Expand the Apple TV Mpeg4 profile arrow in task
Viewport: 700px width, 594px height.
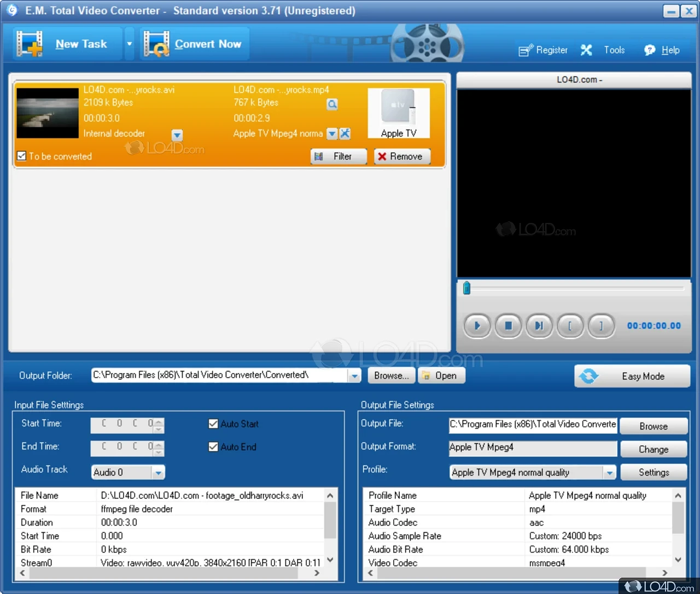[332, 133]
